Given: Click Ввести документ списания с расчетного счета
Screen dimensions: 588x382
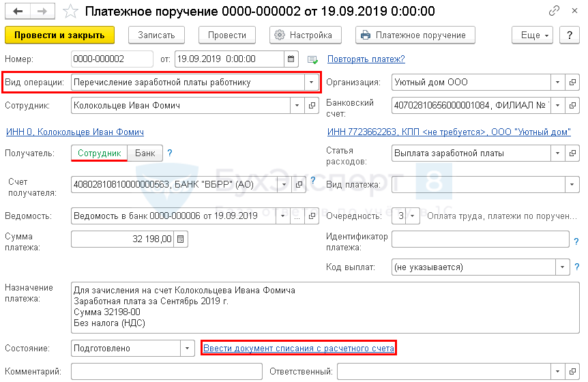Looking at the screenshot, I should click(x=299, y=349).
